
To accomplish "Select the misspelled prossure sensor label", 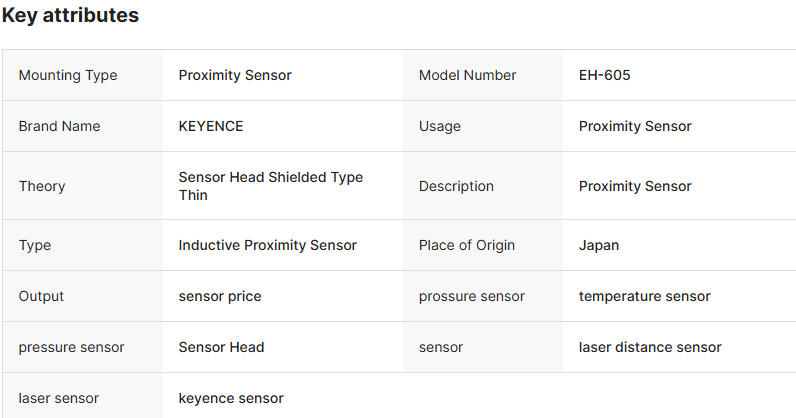I will 472,296.
